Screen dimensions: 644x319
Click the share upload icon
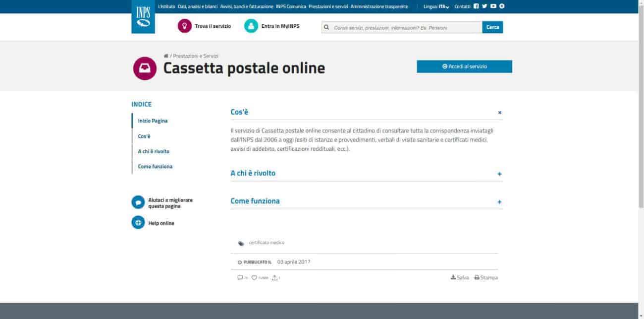274,278
